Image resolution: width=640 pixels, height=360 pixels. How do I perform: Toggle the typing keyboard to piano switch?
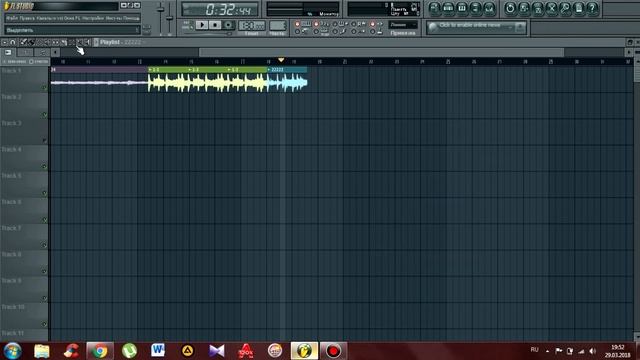297,24
